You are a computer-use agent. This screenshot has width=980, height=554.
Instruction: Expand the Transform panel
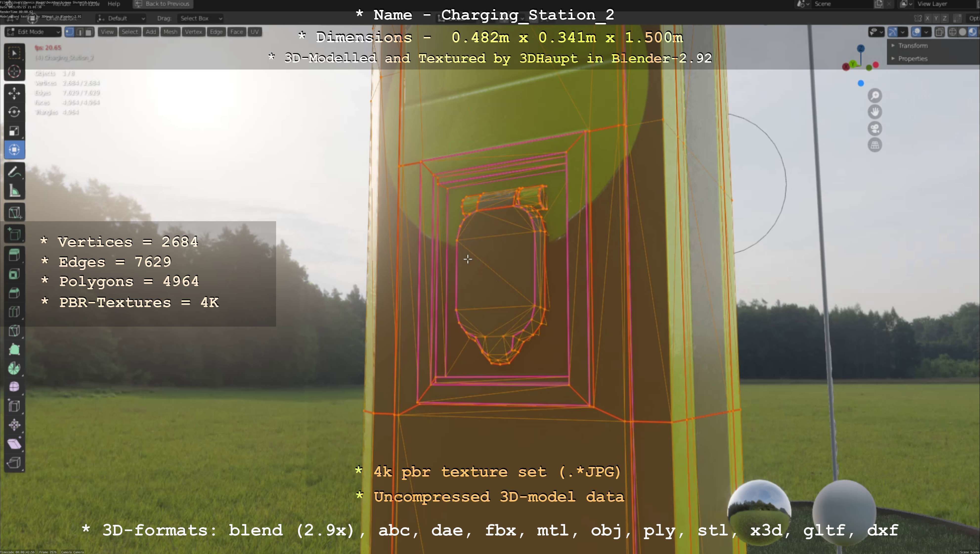[x=913, y=46]
